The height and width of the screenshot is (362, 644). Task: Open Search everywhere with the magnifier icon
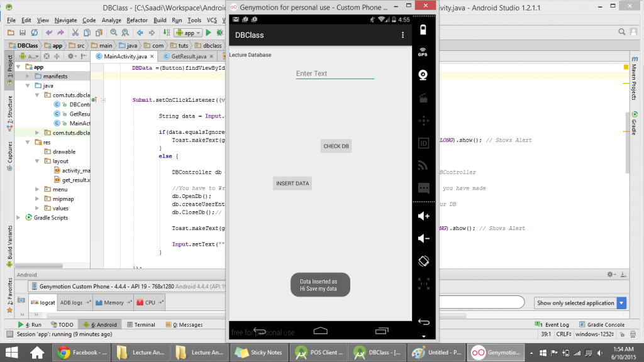[621, 31]
